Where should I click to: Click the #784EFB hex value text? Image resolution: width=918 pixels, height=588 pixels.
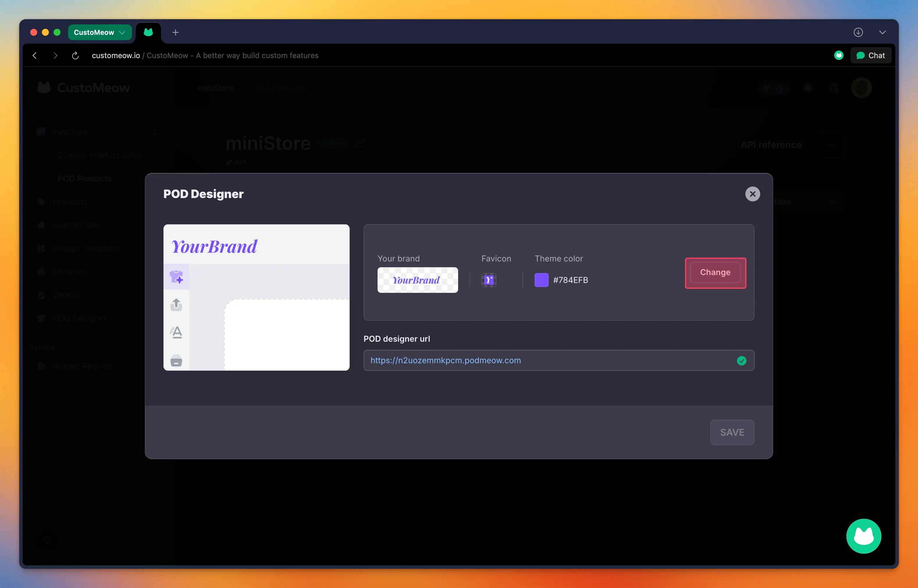point(570,280)
